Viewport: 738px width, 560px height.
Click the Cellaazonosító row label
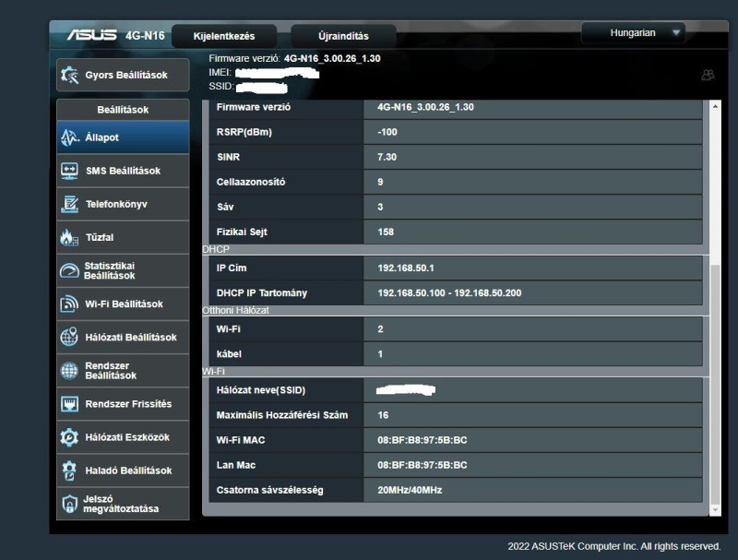[x=251, y=182]
